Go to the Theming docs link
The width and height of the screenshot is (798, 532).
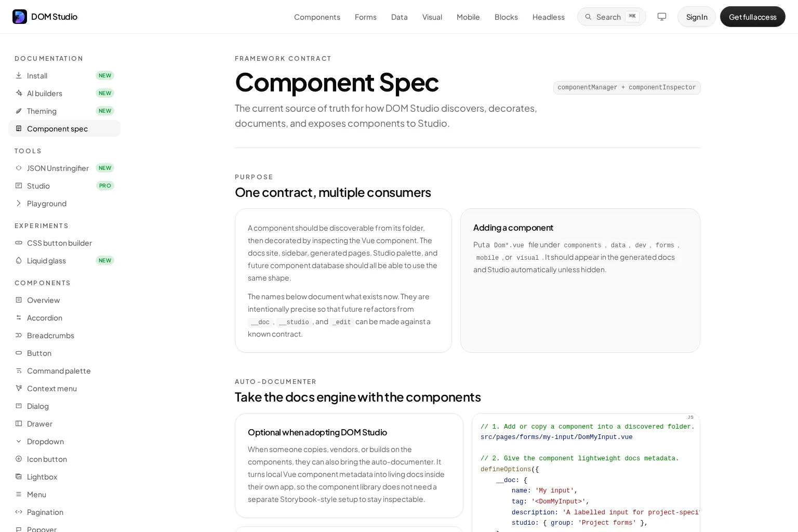click(64, 111)
